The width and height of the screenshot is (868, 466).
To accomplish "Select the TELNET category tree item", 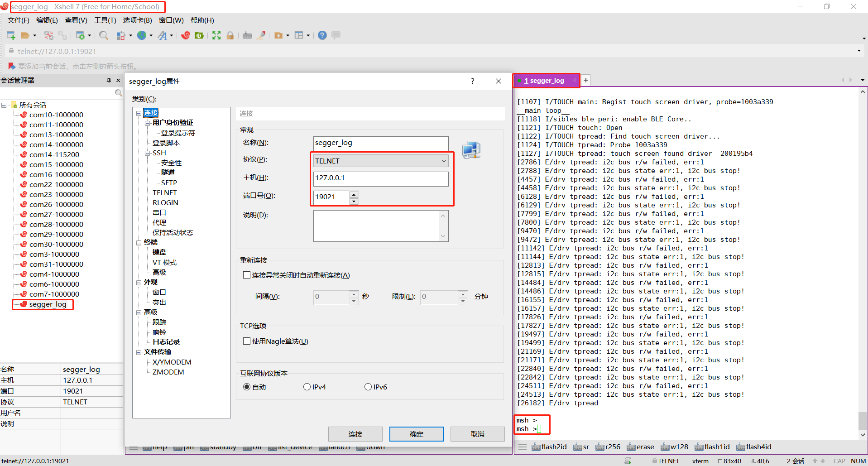I will click(165, 193).
